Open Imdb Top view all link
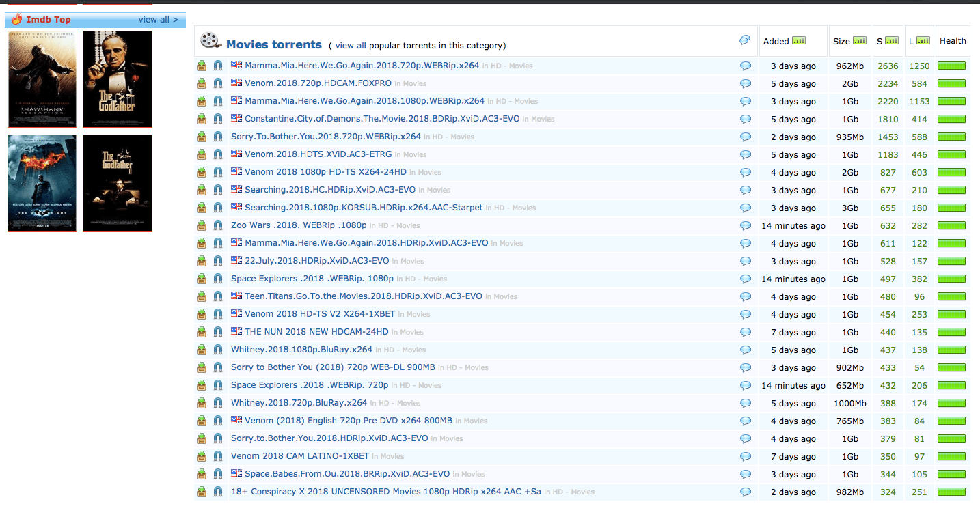The height and width of the screenshot is (519, 980). (159, 20)
